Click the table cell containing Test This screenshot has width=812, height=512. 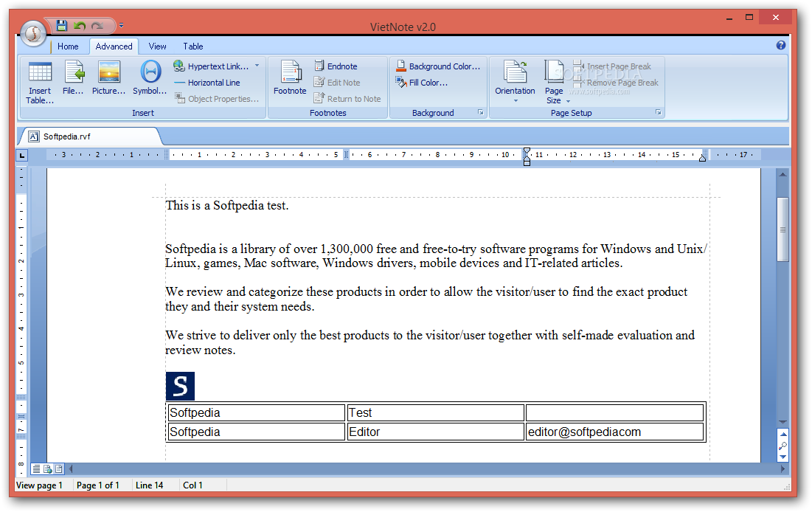436,413
